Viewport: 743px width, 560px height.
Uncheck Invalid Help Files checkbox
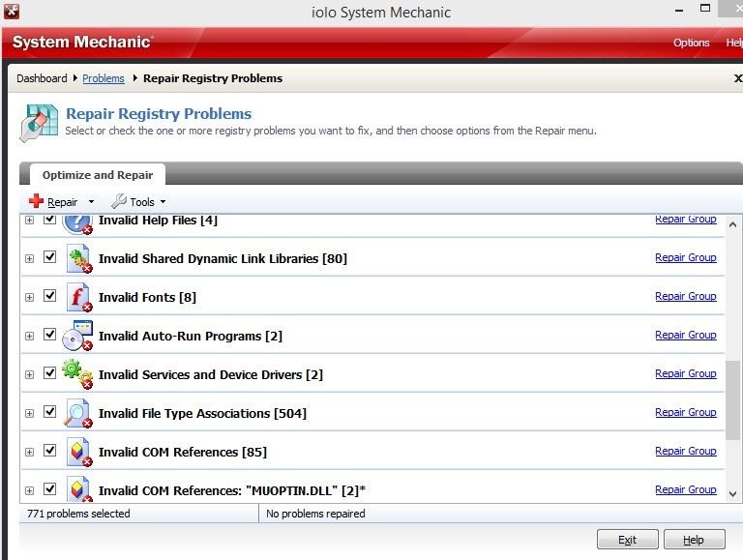point(49,219)
